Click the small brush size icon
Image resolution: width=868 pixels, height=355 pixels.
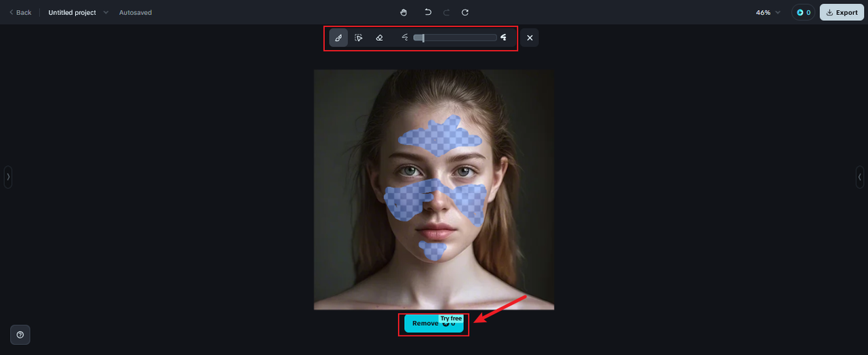[405, 37]
